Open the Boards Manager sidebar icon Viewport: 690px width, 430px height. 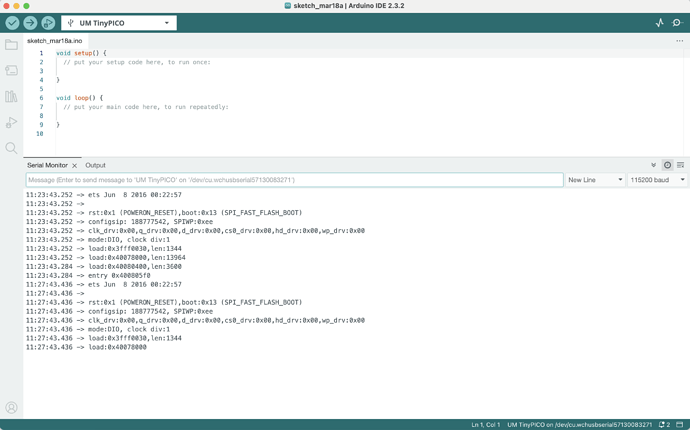[x=11, y=70]
